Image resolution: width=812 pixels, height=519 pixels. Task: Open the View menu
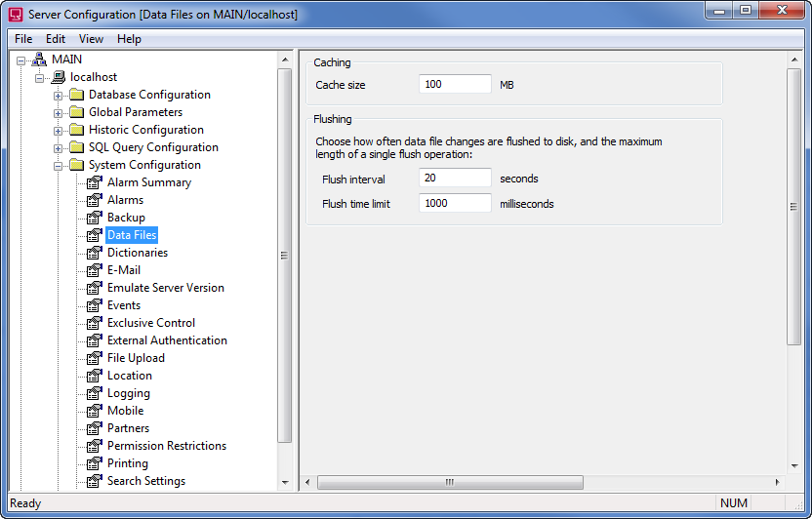coord(91,39)
